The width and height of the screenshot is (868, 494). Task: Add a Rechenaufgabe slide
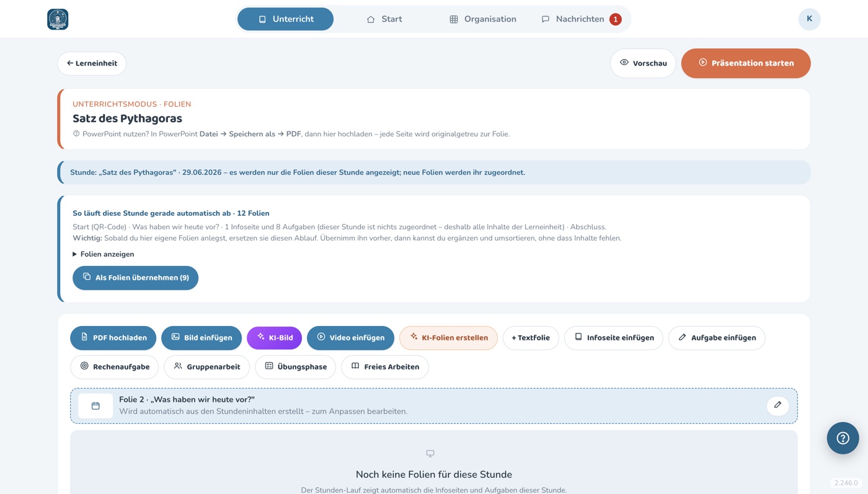click(x=114, y=367)
